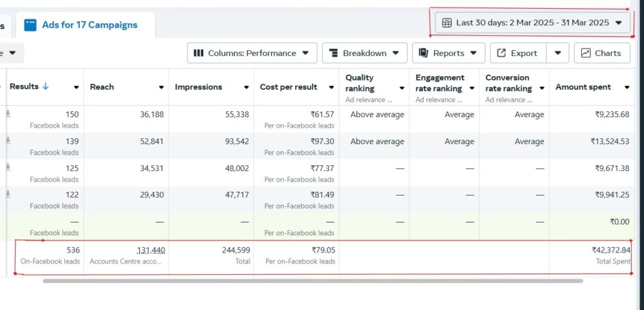Click the calendar icon in date range
Viewport: 644px width, 310px height.
click(447, 23)
